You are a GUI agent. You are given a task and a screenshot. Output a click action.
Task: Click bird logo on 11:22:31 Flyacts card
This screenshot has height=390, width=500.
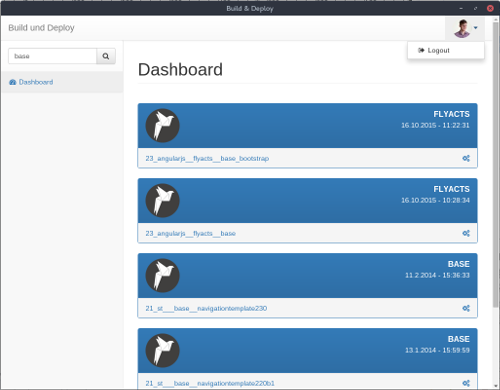click(x=163, y=126)
